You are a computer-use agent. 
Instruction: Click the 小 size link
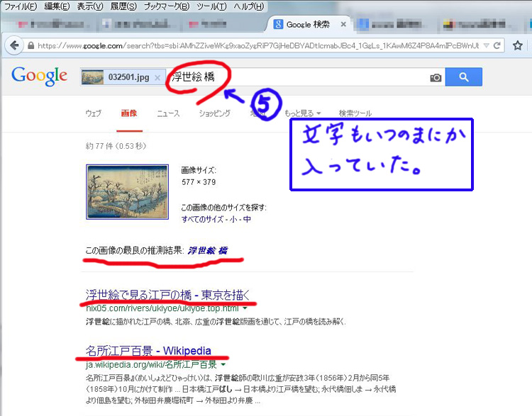pyautogui.click(x=233, y=220)
